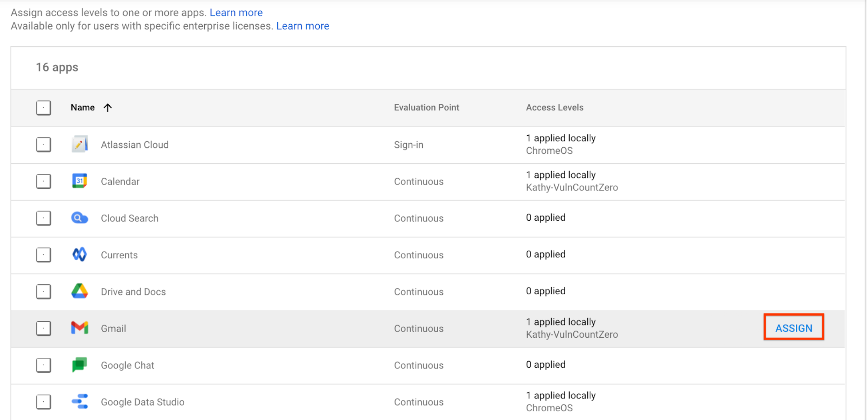Click the Atlassian Cloud app icon
Viewport: 868px width, 420px height.
[x=79, y=144]
